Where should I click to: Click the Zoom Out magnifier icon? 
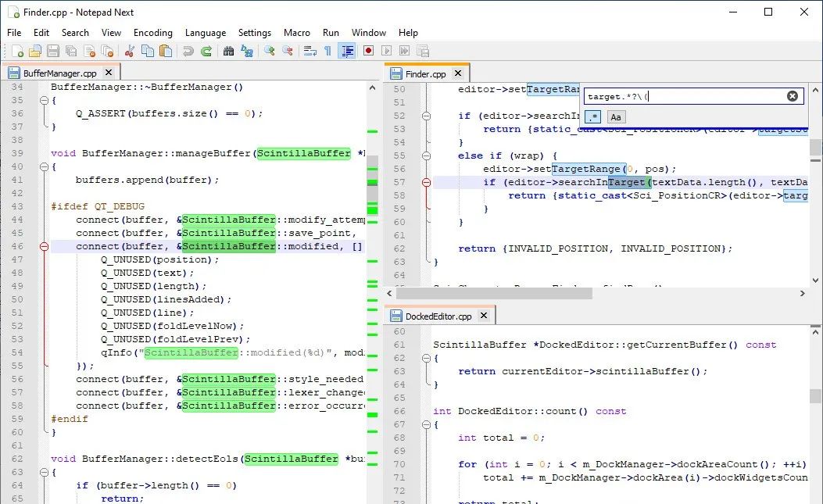pyautogui.click(x=287, y=51)
